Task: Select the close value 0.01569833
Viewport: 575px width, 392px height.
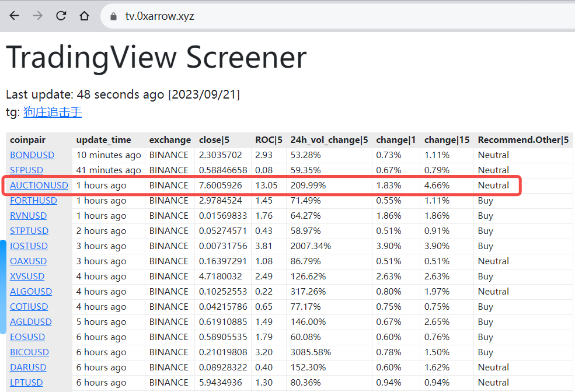Action: [x=223, y=216]
